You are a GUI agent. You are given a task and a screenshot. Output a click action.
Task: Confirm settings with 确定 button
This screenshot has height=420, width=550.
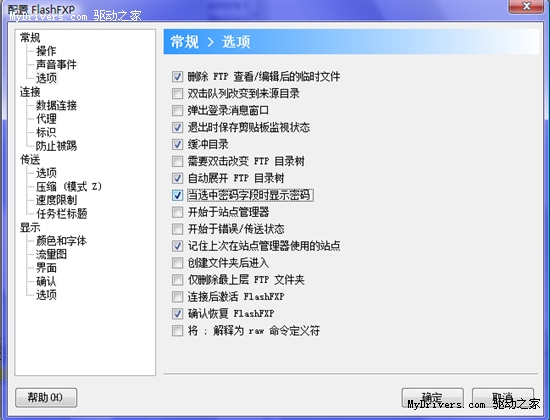[432, 398]
